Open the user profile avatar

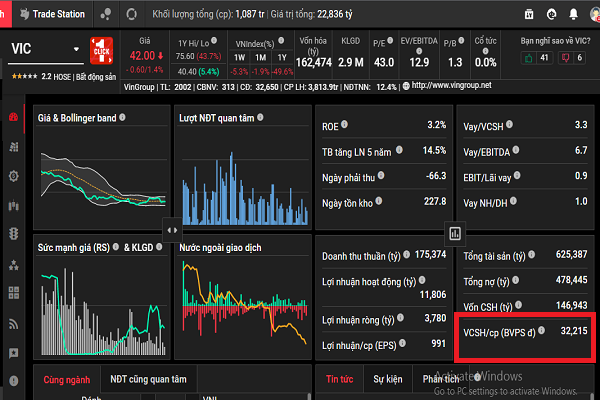(x=595, y=15)
